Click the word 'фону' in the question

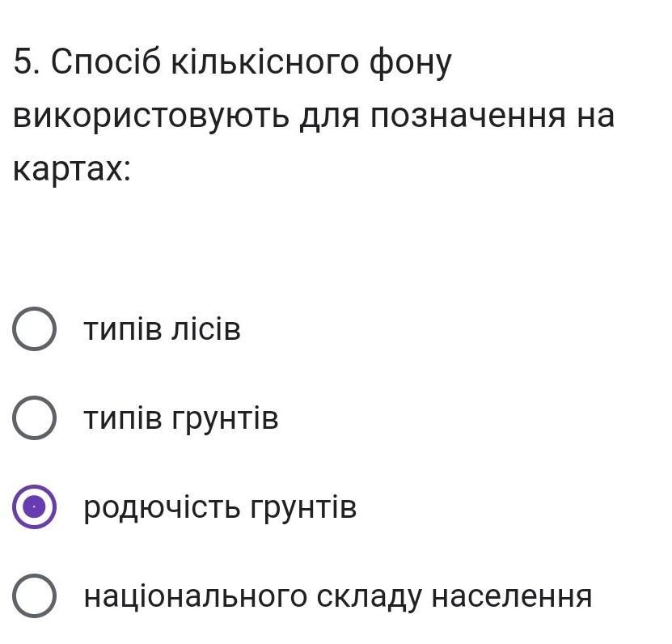[410, 64]
